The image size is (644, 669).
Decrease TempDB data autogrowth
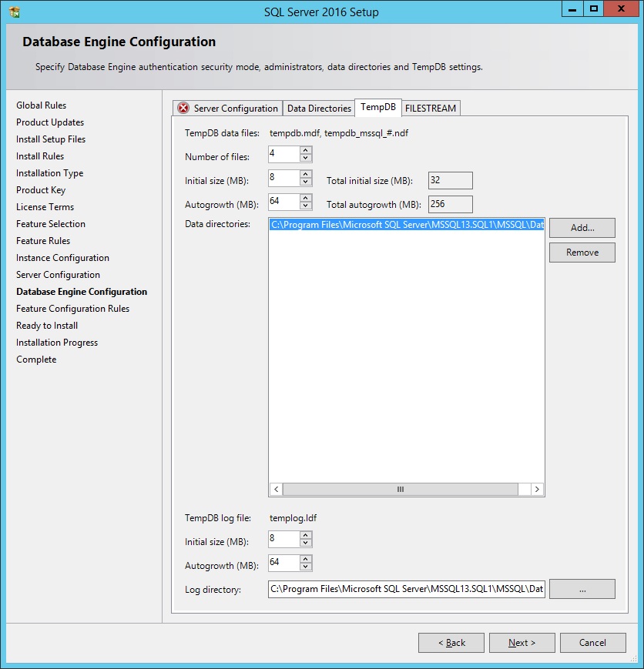click(x=305, y=206)
